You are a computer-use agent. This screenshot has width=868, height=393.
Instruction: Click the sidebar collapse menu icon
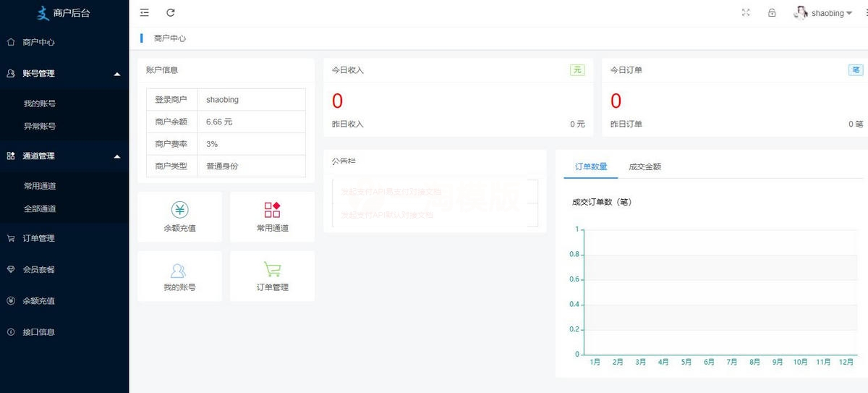145,13
